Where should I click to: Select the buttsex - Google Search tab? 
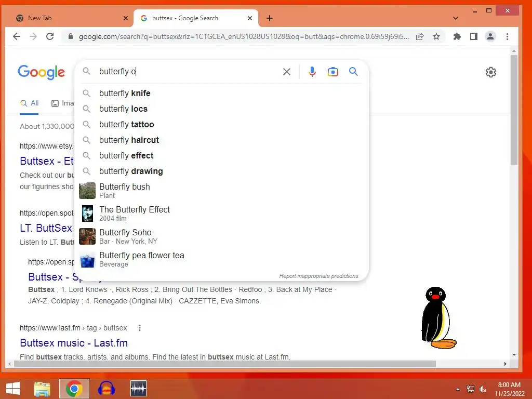(x=196, y=18)
